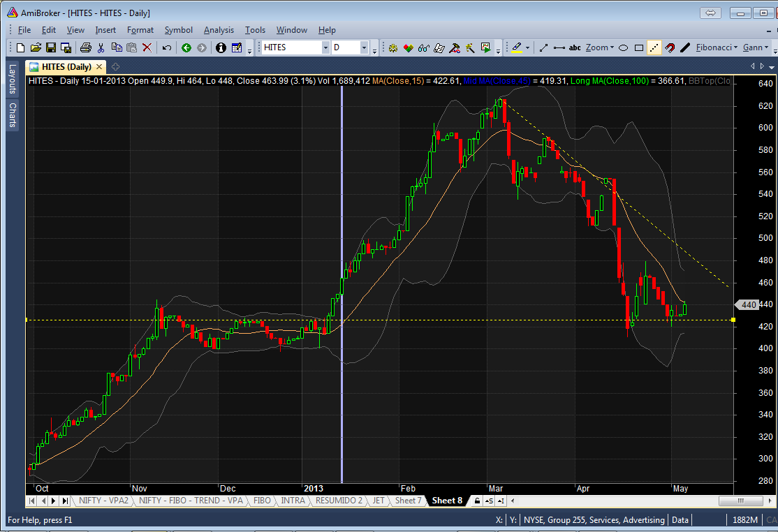Open the Layouts side panel

coord(12,79)
